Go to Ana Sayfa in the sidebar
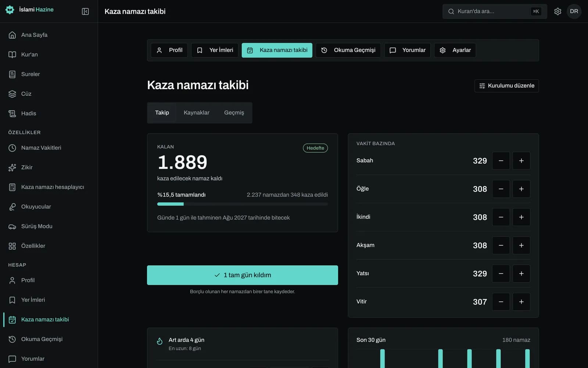588x368 pixels. click(49, 35)
